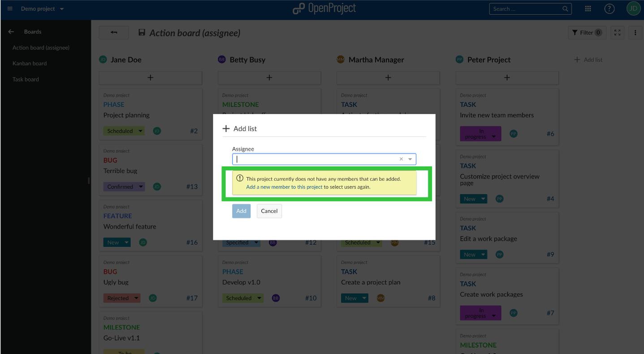Collapse Boards with the sidebar back arrow

11,31
